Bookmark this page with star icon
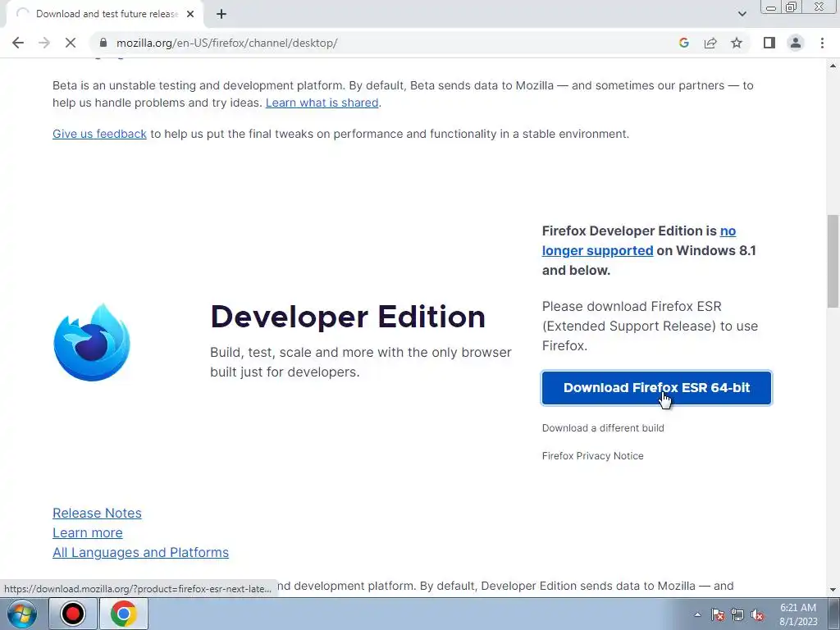840x630 pixels. (737, 43)
